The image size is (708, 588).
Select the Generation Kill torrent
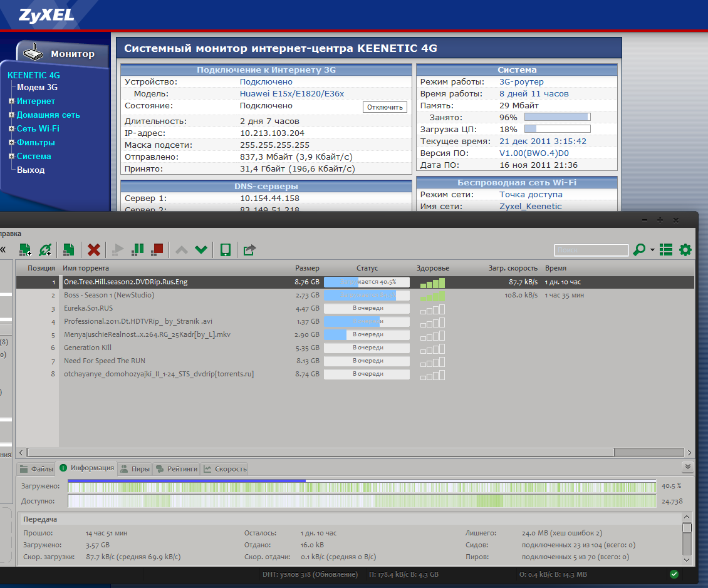355,348
